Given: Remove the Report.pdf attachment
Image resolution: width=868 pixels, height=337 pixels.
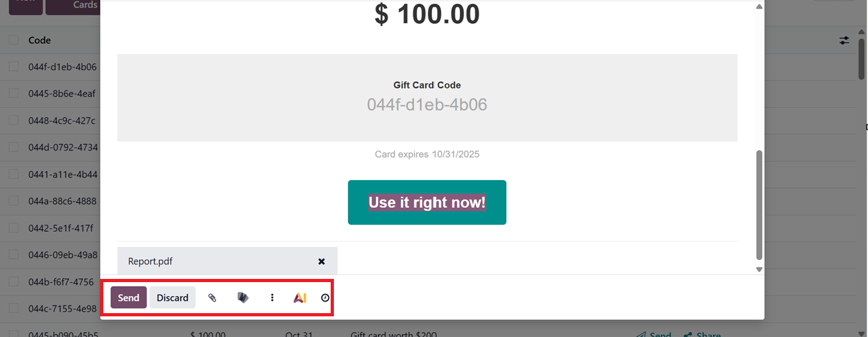Looking at the screenshot, I should point(322,261).
